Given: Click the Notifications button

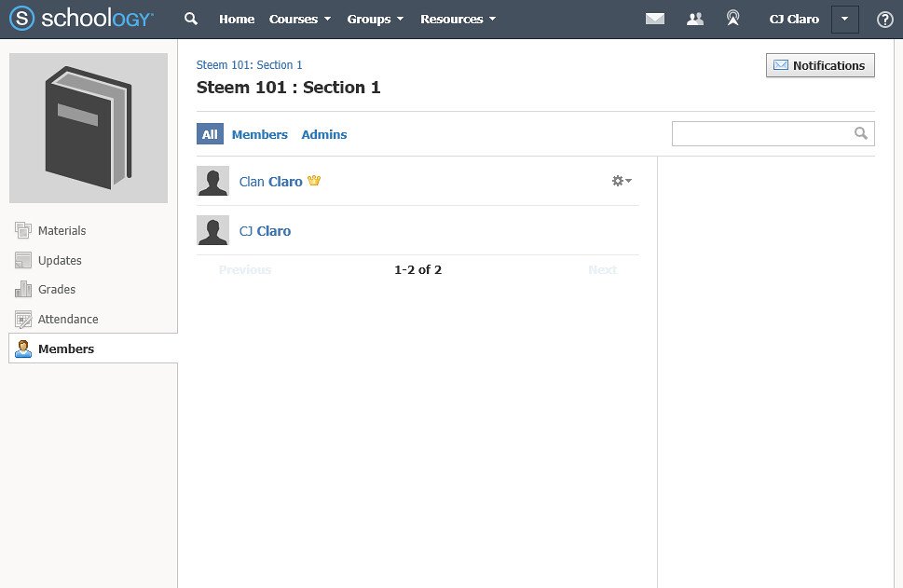Looking at the screenshot, I should coord(820,65).
